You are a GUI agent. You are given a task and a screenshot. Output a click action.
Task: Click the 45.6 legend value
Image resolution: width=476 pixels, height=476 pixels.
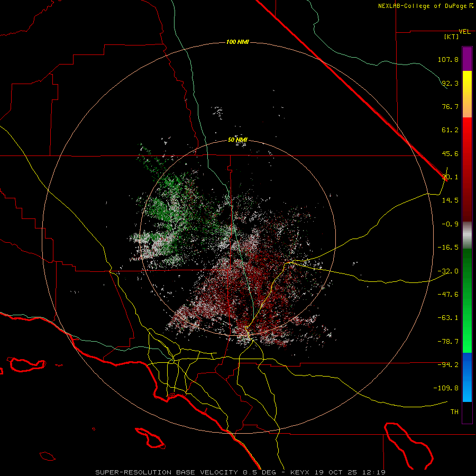tap(450, 153)
